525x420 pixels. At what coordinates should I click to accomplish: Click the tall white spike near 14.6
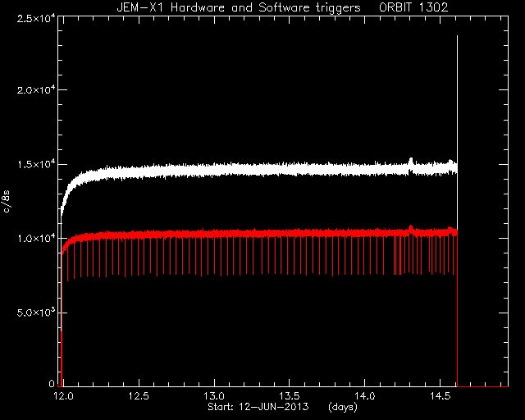point(458,100)
